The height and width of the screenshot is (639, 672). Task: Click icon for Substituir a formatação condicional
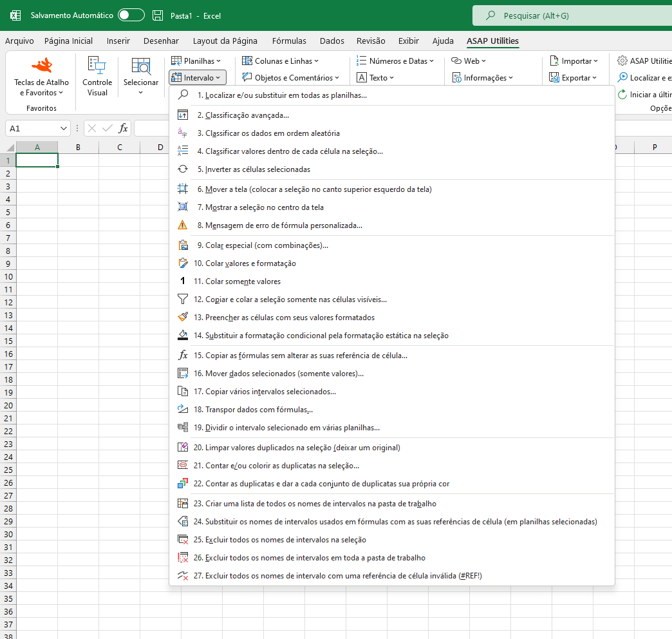(183, 335)
